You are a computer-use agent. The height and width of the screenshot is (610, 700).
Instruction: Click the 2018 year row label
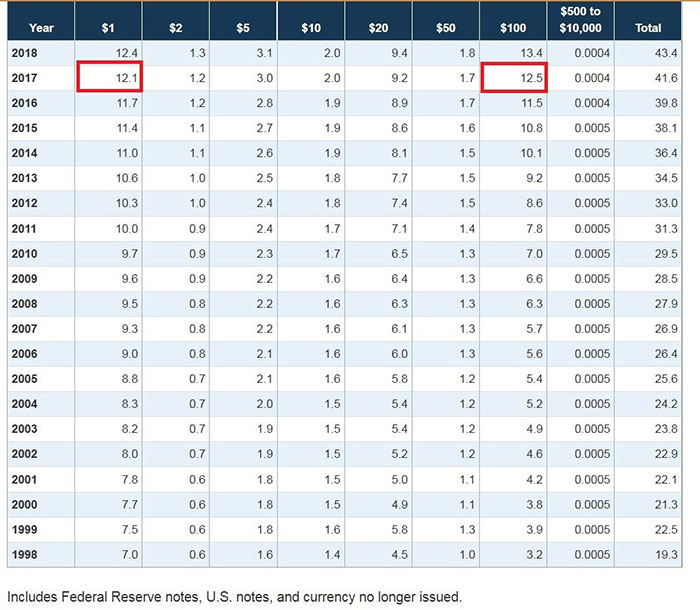coord(24,52)
